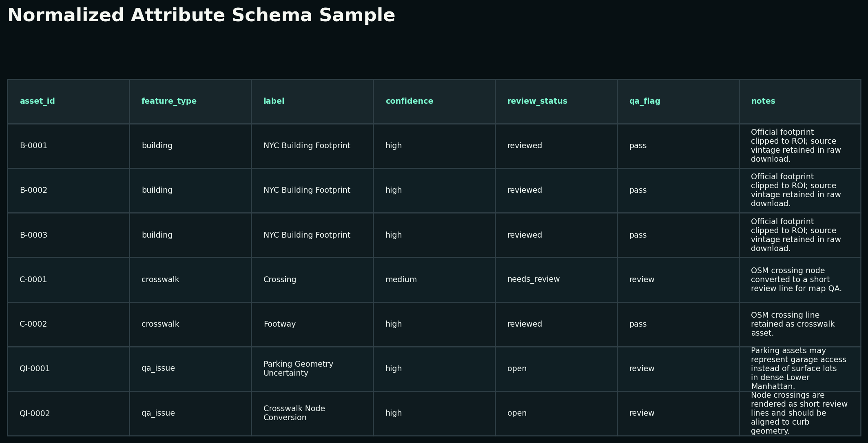Click the Node crossings curb geometry note
868x443 pixels.
[x=799, y=413]
